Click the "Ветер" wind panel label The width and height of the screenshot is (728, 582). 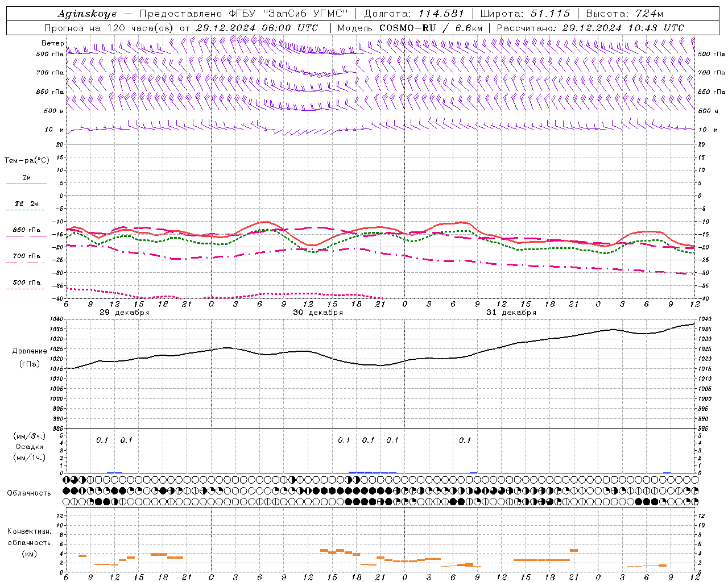(x=52, y=43)
